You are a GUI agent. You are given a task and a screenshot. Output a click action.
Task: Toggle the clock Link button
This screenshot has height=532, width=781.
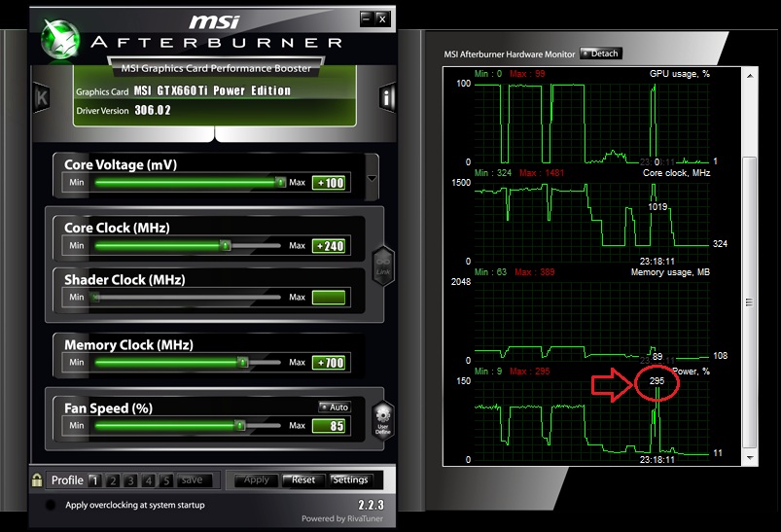383,266
